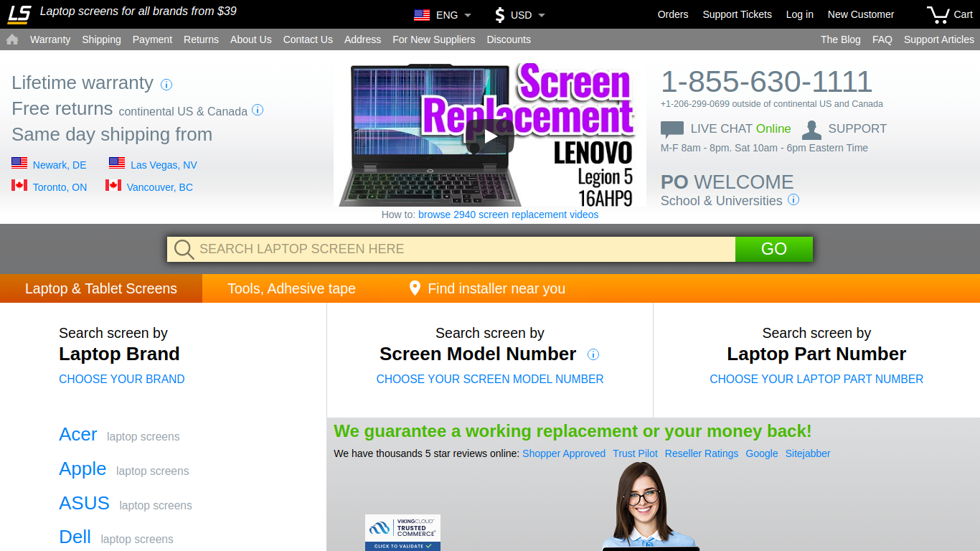Click the Canada flag beside Vancouver, BC
Screen dimensions: 980x551
(x=113, y=186)
